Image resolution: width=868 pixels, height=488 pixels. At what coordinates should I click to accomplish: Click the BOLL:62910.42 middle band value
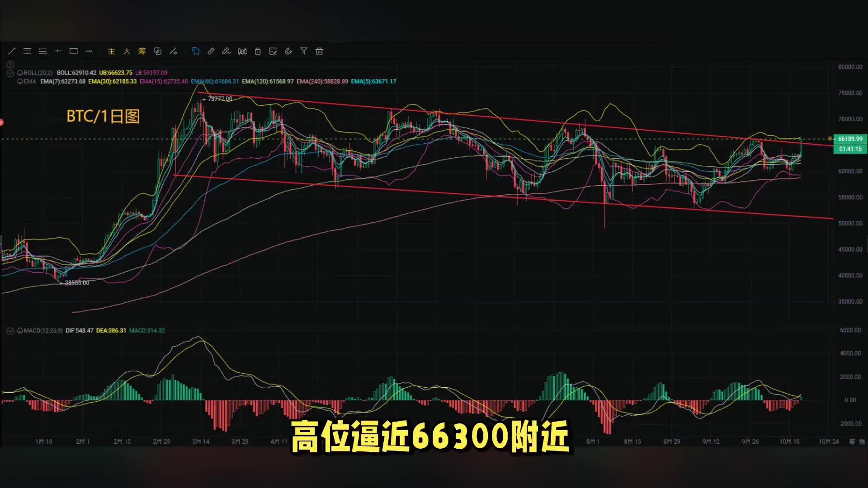[76, 73]
